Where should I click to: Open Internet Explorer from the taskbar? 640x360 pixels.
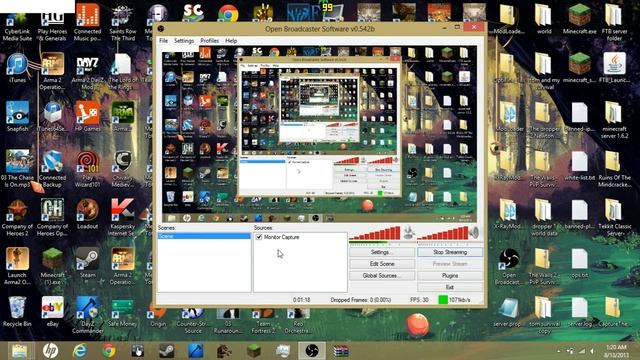(x=80, y=351)
